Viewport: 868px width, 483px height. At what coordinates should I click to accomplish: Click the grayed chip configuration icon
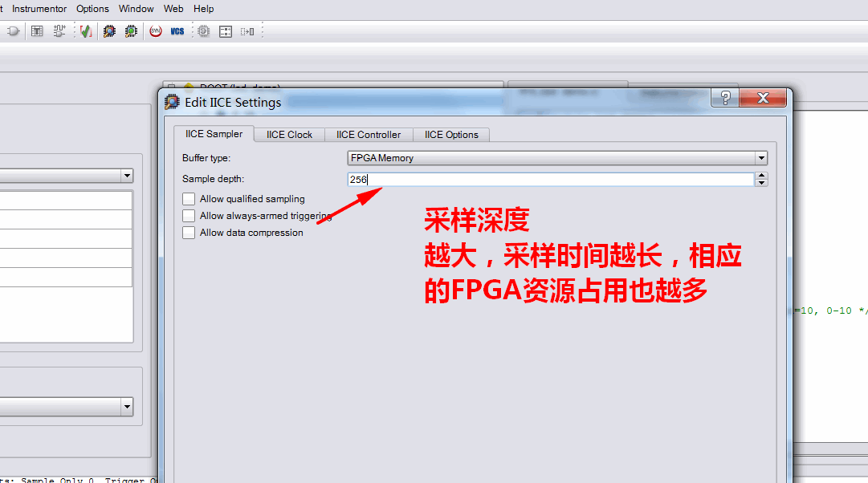(x=204, y=31)
